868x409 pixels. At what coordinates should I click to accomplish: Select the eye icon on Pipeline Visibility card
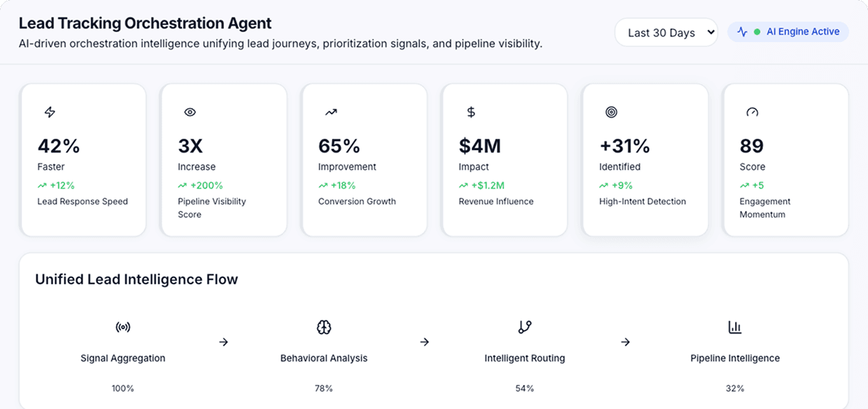(x=190, y=111)
